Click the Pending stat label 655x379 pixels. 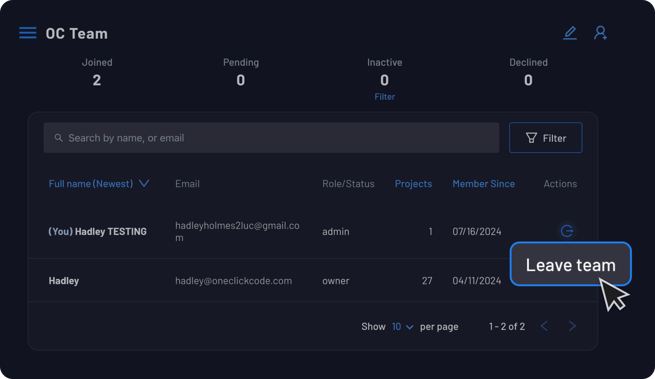click(x=241, y=62)
